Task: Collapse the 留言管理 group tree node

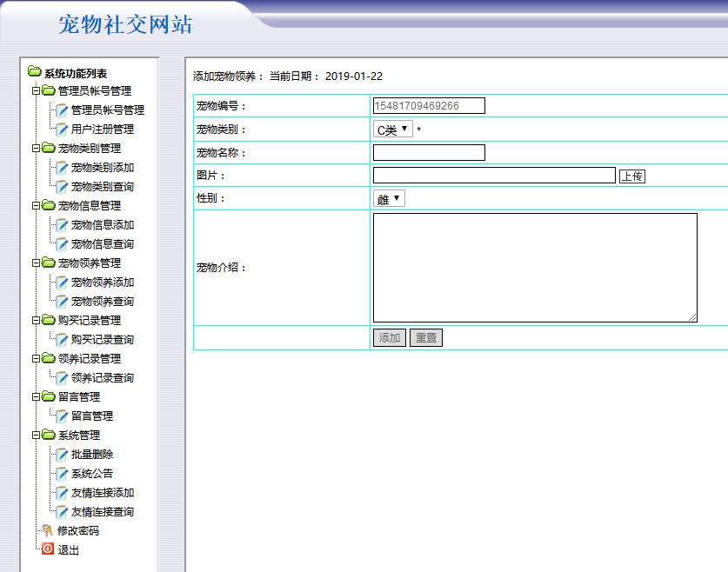Action: [36, 396]
